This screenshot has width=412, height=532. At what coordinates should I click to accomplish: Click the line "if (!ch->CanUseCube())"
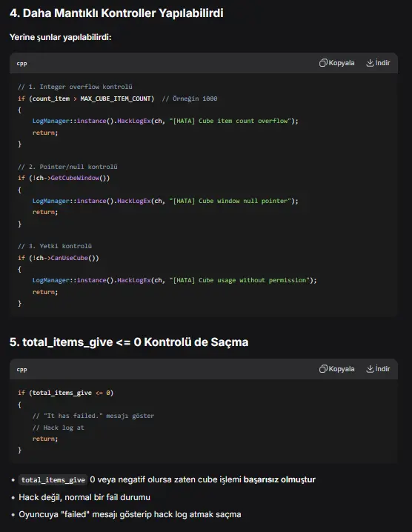[59, 258]
